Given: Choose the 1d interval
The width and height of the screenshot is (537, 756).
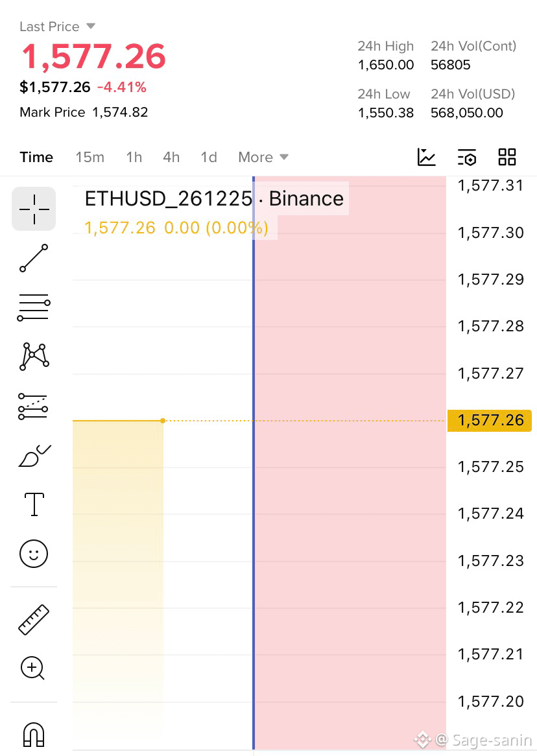Looking at the screenshot, I should 209,157.
